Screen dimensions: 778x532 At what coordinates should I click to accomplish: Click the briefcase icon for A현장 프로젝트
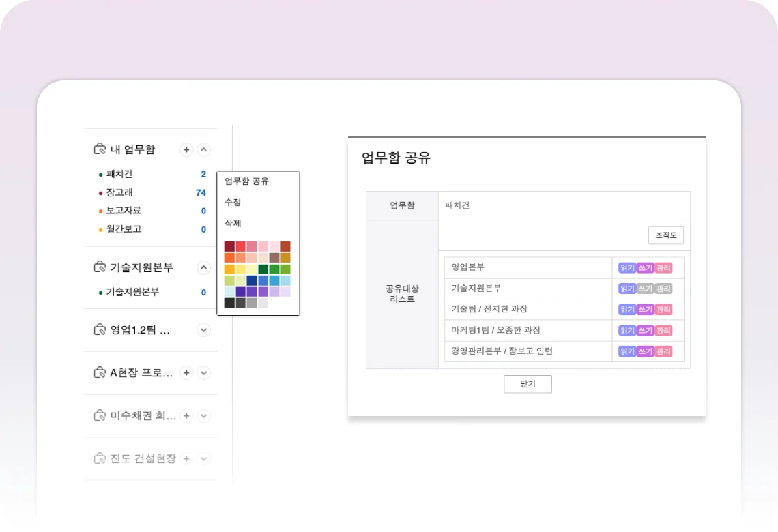coord(99,373)
